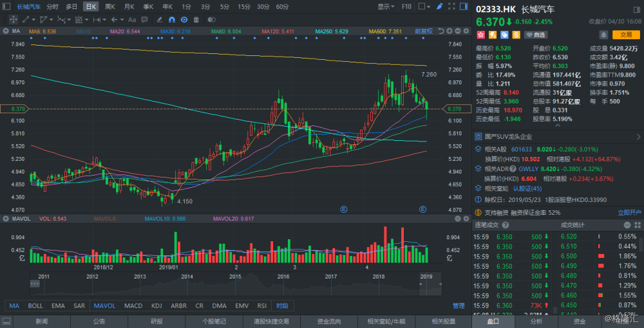
Task: Toggle the 自选 watchlist heart button
Action: click(x=536, y=35)
